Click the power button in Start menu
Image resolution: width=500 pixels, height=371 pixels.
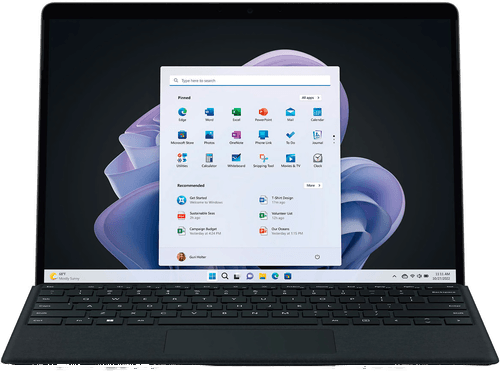tap(317, 257)
